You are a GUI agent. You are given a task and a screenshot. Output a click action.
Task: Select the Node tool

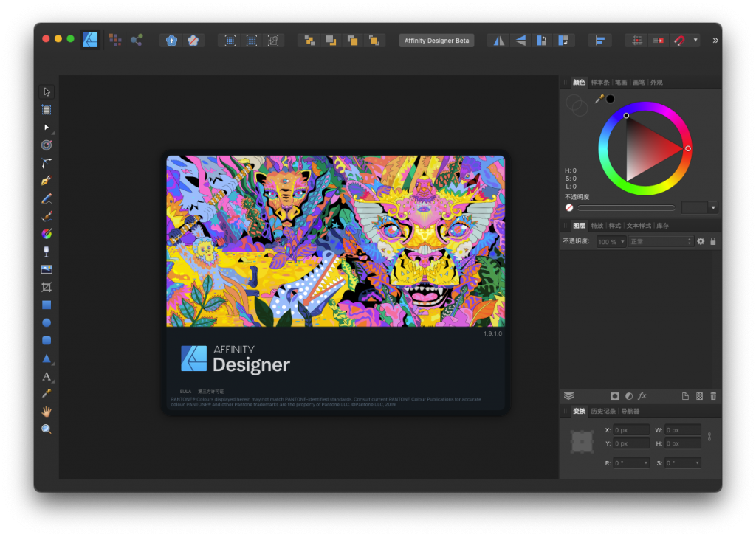click(47, 128)
